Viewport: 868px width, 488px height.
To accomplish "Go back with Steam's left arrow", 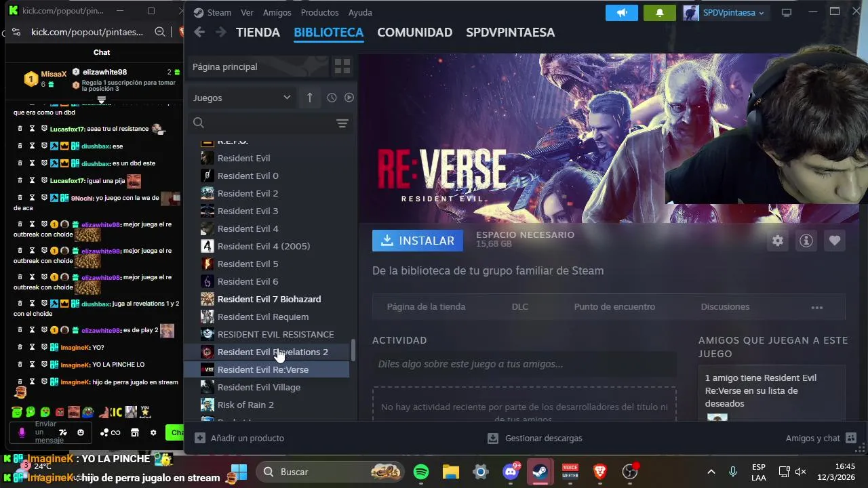I will click(199, 32).
